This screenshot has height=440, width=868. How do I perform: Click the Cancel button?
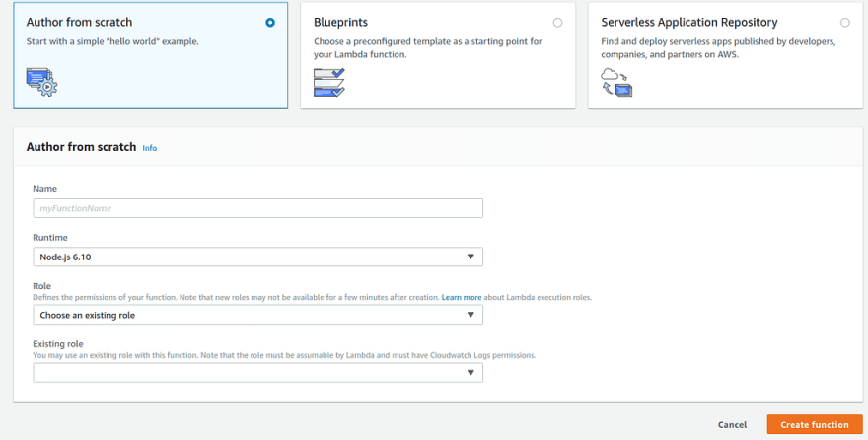tap(732, 425)
